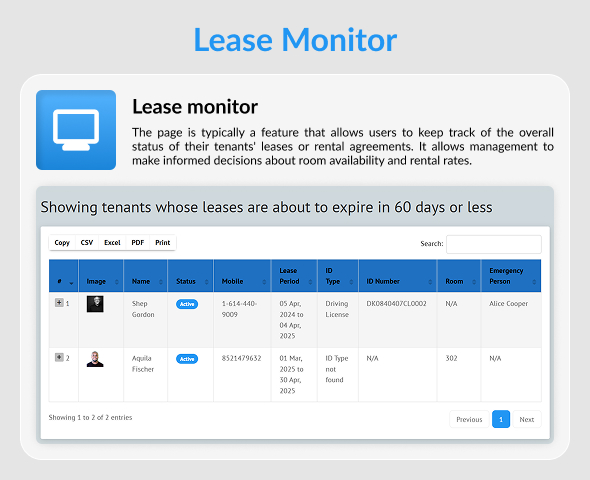Open Aquila Fischer's profile thumbnail
The height and width of the screenshot is (480, 590).
[x=95, y=359]
